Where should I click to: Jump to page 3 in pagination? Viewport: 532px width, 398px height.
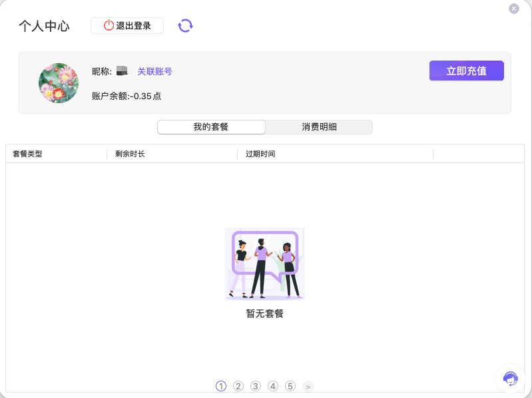pos(256,386)
